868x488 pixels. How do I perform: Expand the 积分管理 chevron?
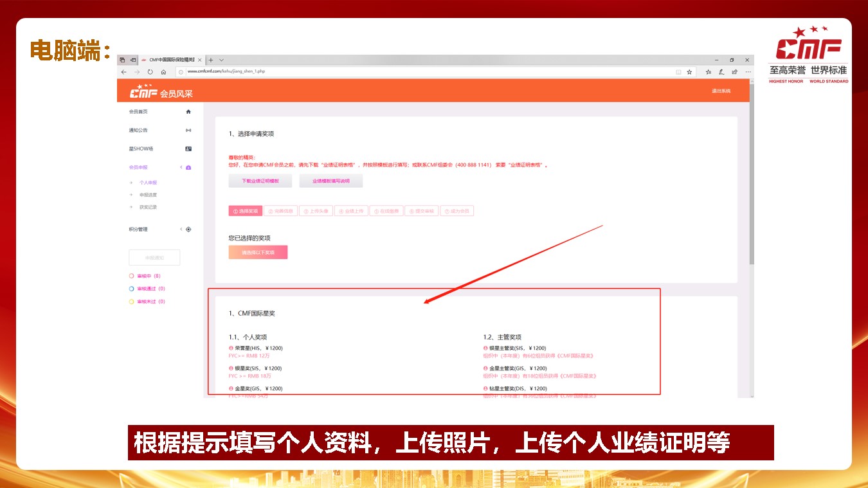point(181,230)
